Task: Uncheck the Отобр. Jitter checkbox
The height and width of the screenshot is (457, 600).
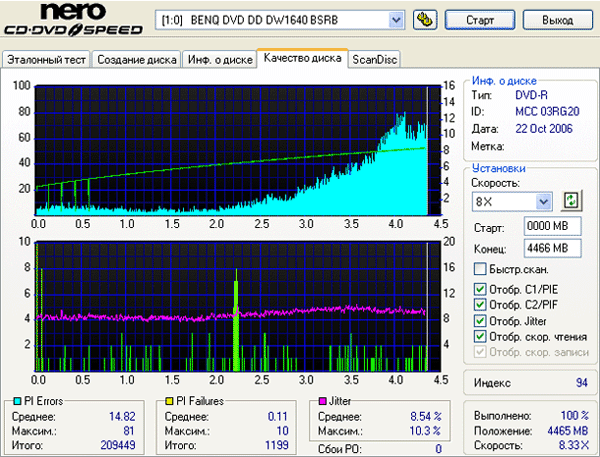Action: click(x=480, y=321)
